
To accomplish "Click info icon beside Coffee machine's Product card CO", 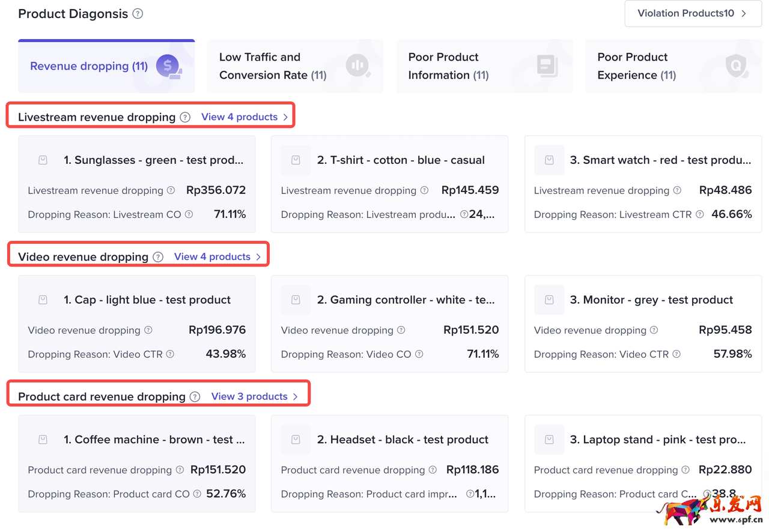I will point(195,494).
